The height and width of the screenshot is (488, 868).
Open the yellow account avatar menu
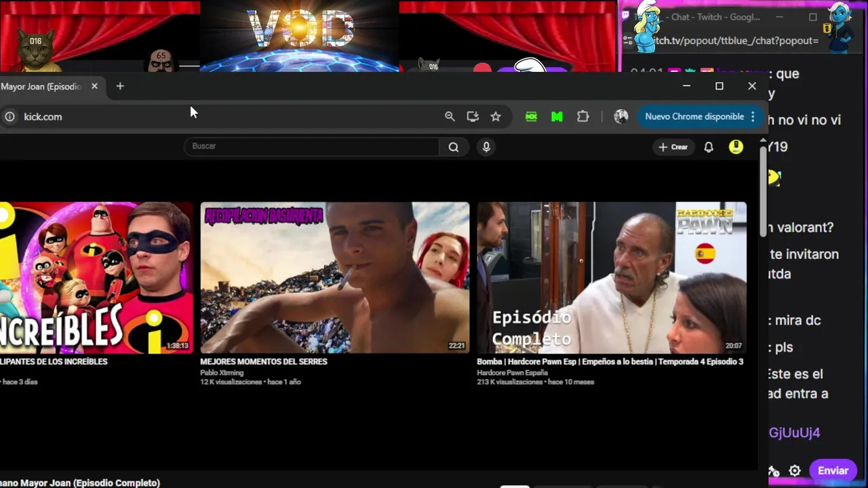tap(736, 146)
